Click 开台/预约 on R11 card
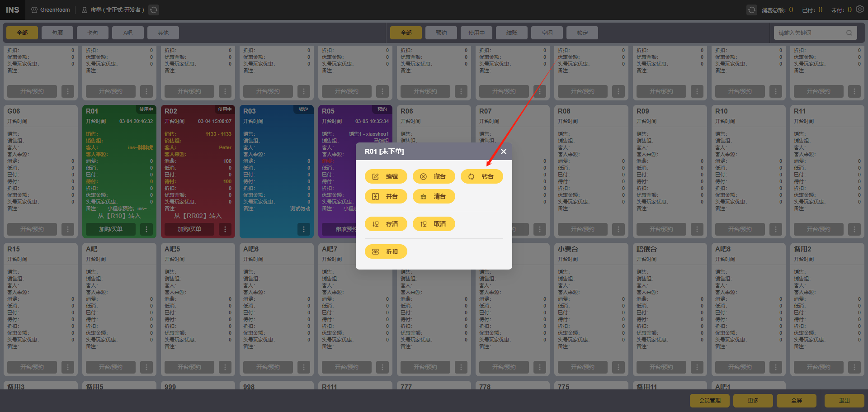 pyautogui.click(x=819, y=229)
